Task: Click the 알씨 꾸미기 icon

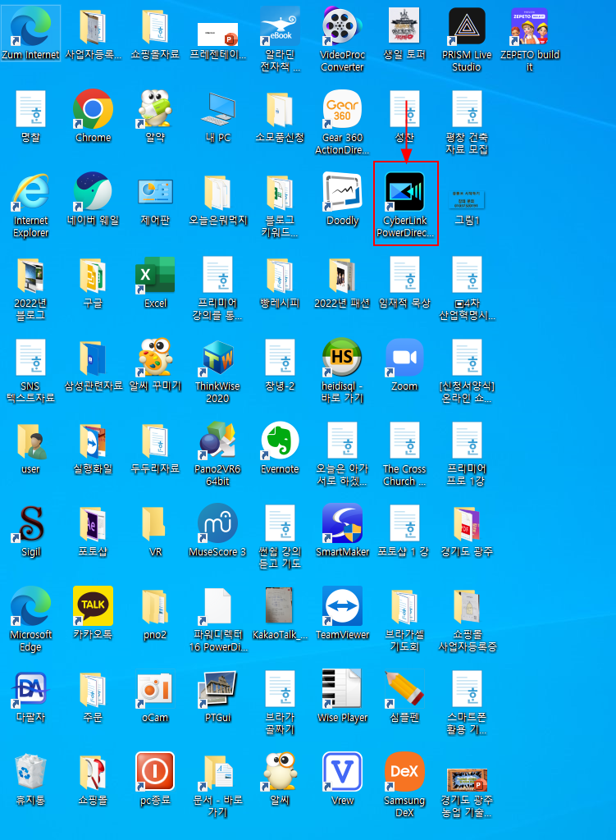Action: (x=155, y=358)
